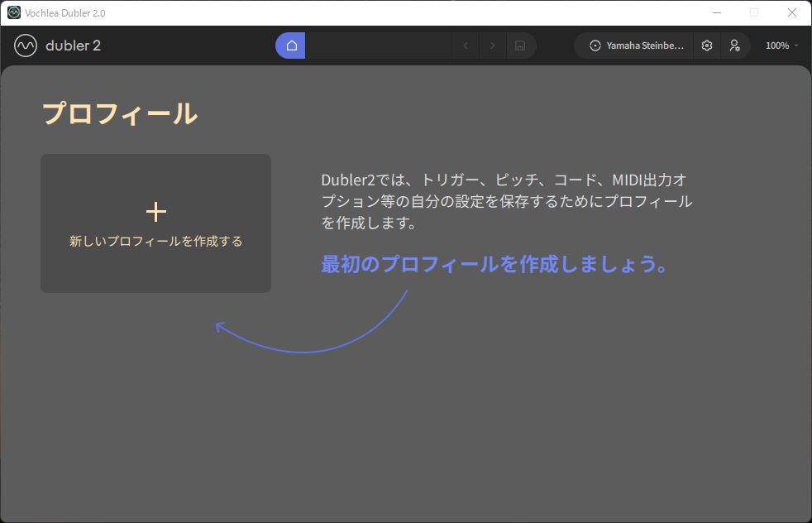
Task: Select the Yamaha Steinberg audio device button
Action: pos(634,46)
